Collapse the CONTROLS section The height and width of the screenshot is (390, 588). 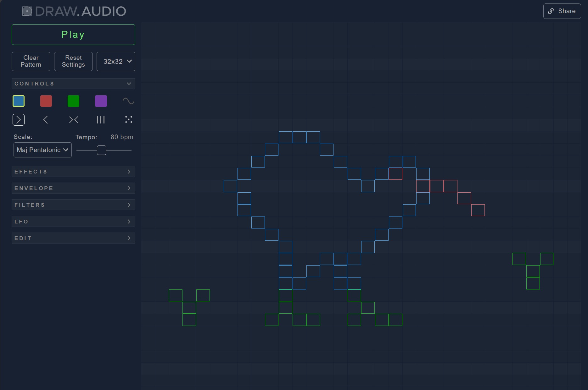coord(73,84)
